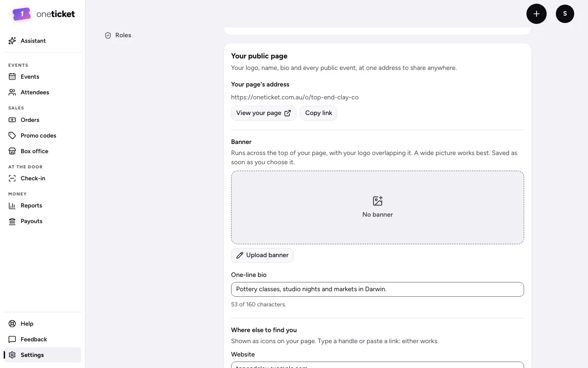Click the Copy link button
Viewport: 588px width, 368px height.
tap(318, 113)
